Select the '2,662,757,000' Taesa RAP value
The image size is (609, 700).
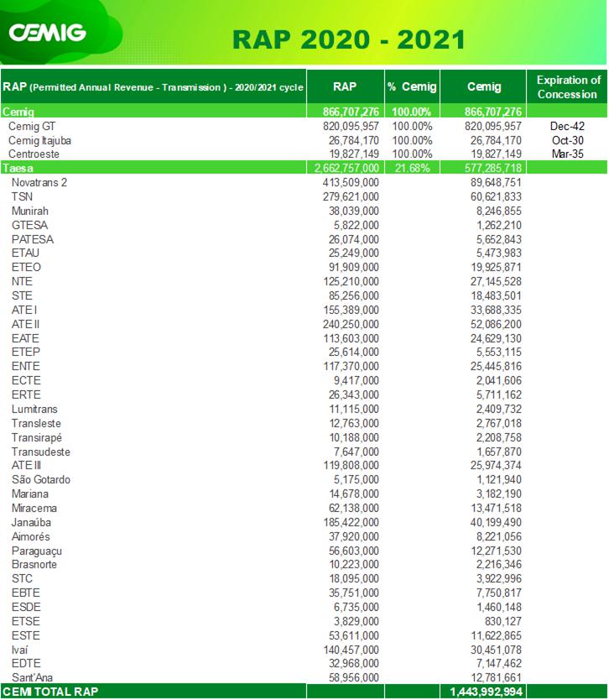click(346, 169)
